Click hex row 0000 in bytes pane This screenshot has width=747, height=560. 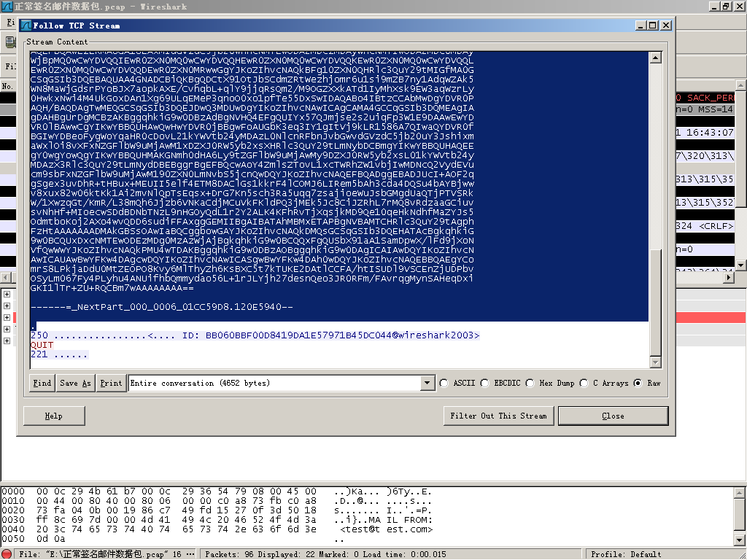(217, 491)
